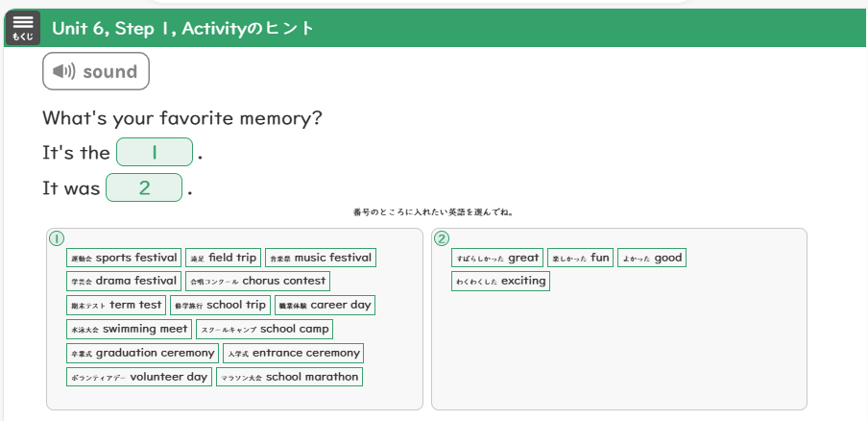The width and height of the screenshot is (868, 421).
Task: Select 'drama festival' from list 1
Action: coord(124,281)
